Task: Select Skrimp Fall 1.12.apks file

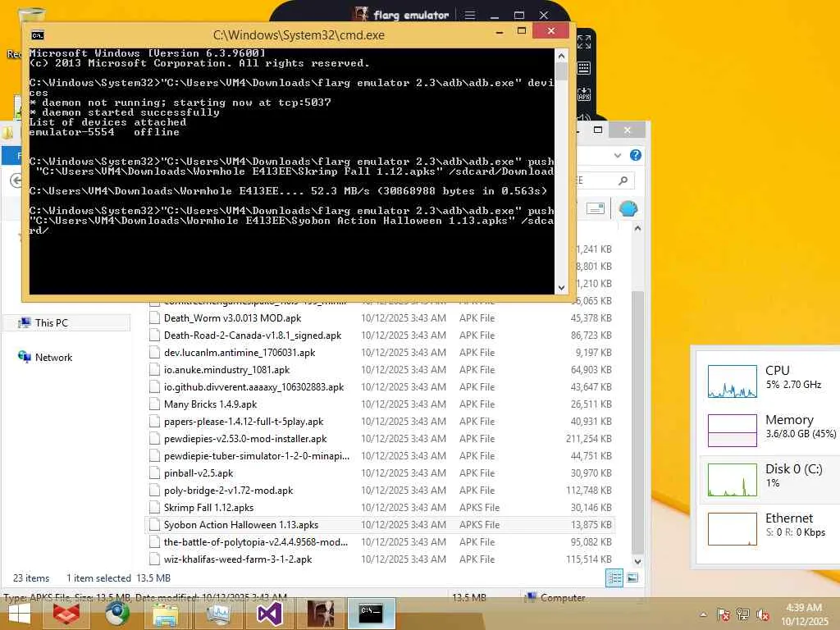Action: (209, 507)
